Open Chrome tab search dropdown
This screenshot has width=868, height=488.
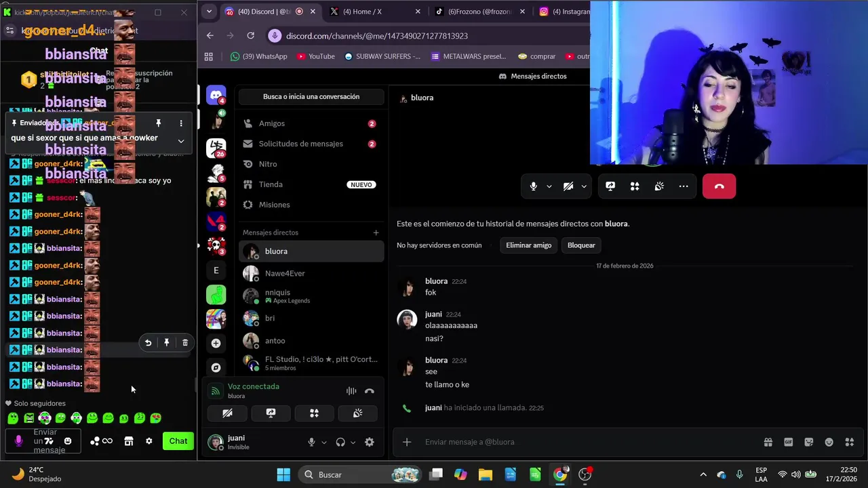point(209,12)
